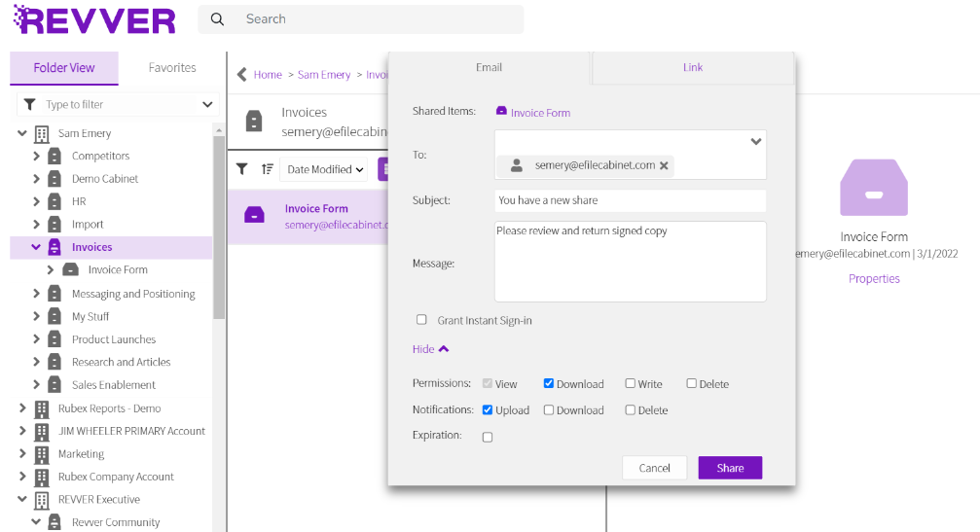Expand the Invoice Form drawer node
980x532 pixels.
(x=51, y=269)
